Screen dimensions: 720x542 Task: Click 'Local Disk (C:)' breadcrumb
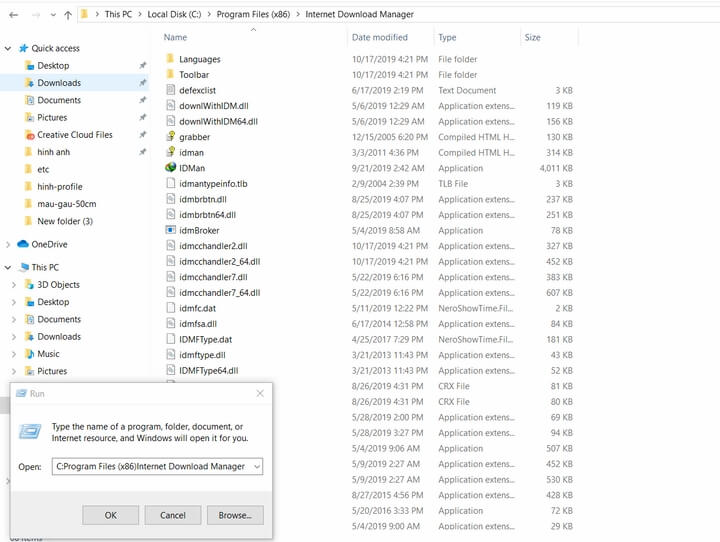click(x=174, y=14)
